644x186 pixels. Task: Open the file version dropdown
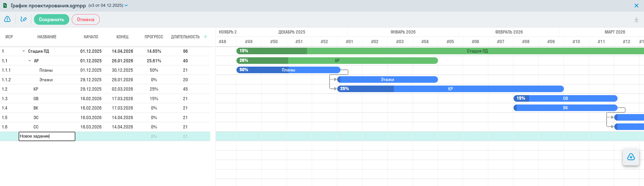pos(126,5)
